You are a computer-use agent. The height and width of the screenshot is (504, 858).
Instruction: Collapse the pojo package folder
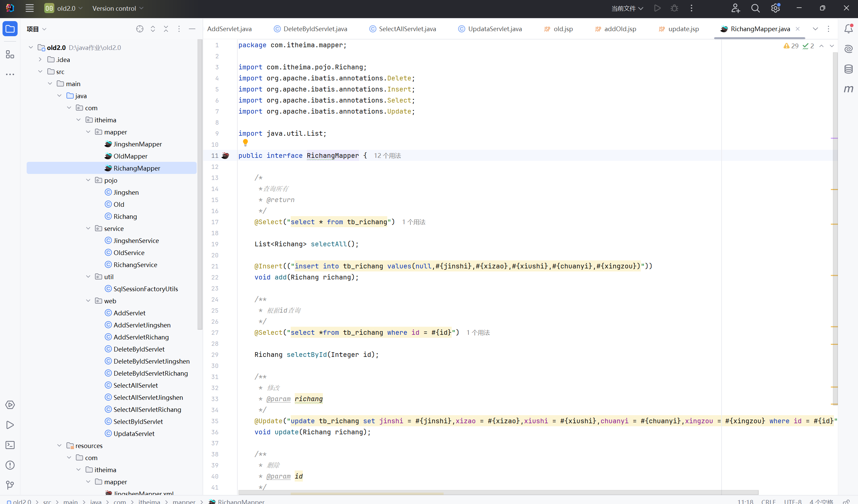pyautogui.click(x=88, y=180)
